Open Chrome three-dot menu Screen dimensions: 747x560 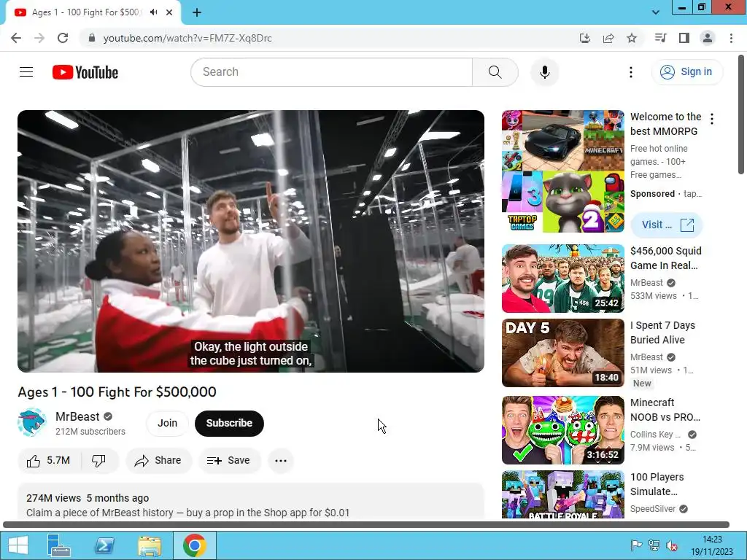(731, 38)
